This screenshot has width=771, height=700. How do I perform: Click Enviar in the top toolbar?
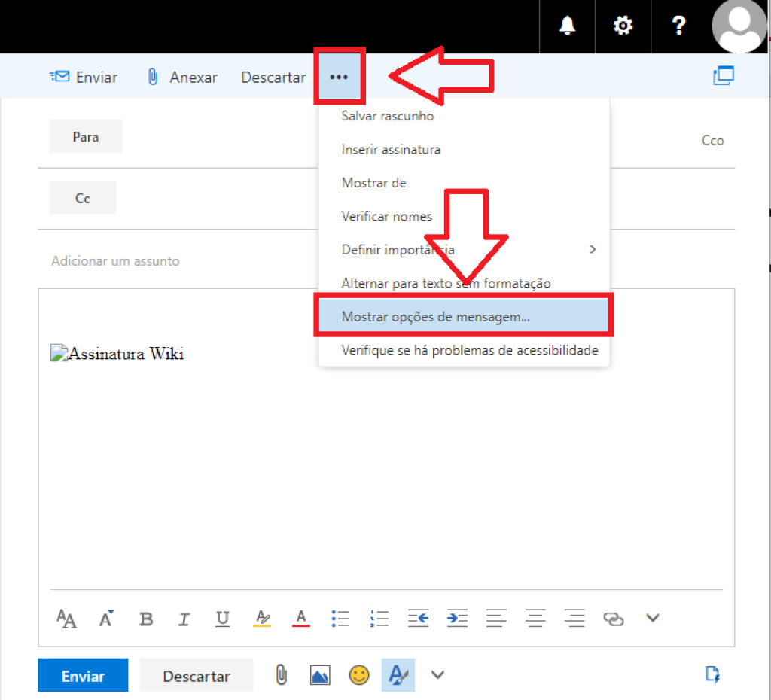(x=84, y=78)
